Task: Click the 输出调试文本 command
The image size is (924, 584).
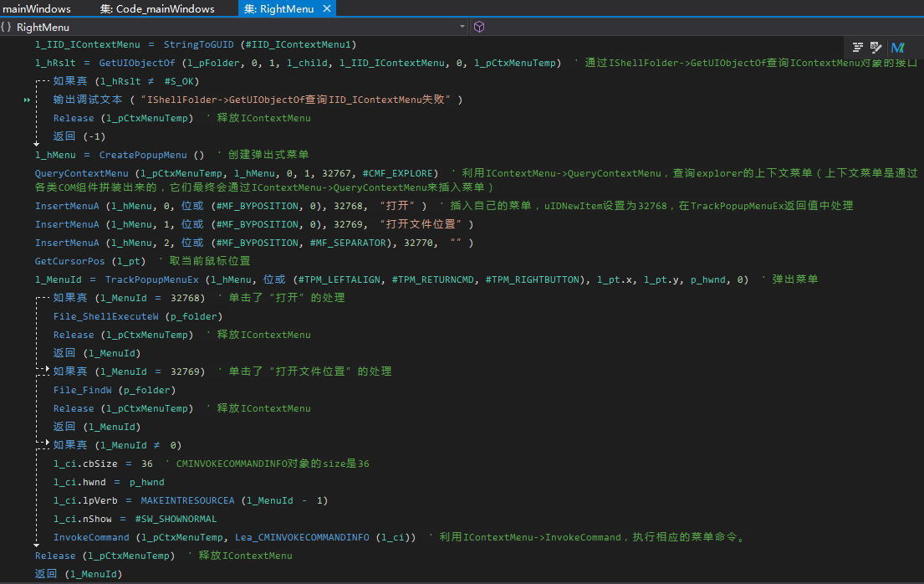Action: (x=88, y=100)
